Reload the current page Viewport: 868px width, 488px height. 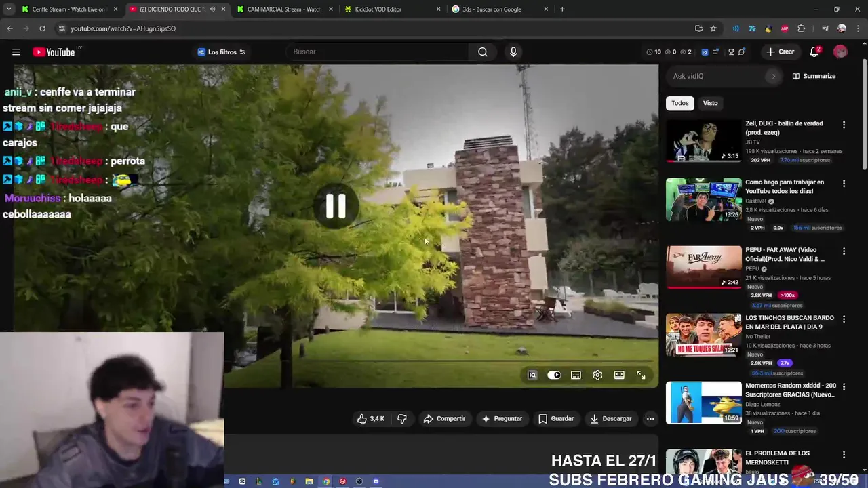tap(42, 28)
